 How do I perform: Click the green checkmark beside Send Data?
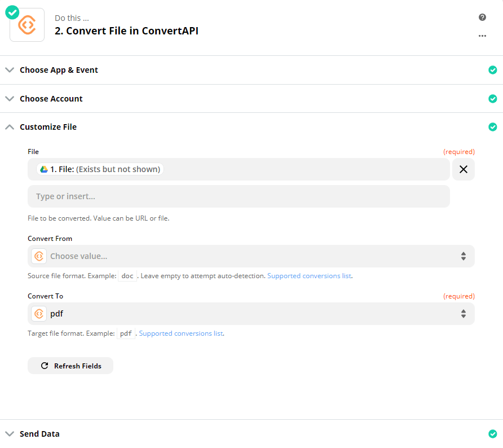click(492, 433)
